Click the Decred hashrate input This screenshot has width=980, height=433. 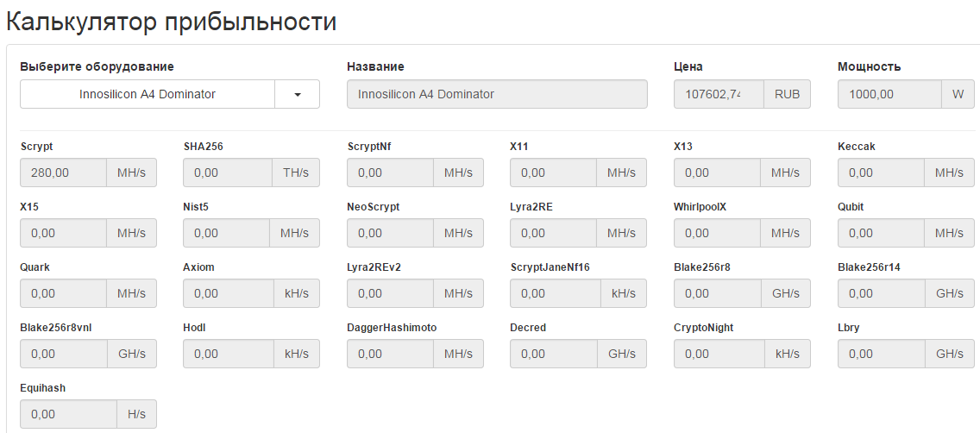click(554, 354)
